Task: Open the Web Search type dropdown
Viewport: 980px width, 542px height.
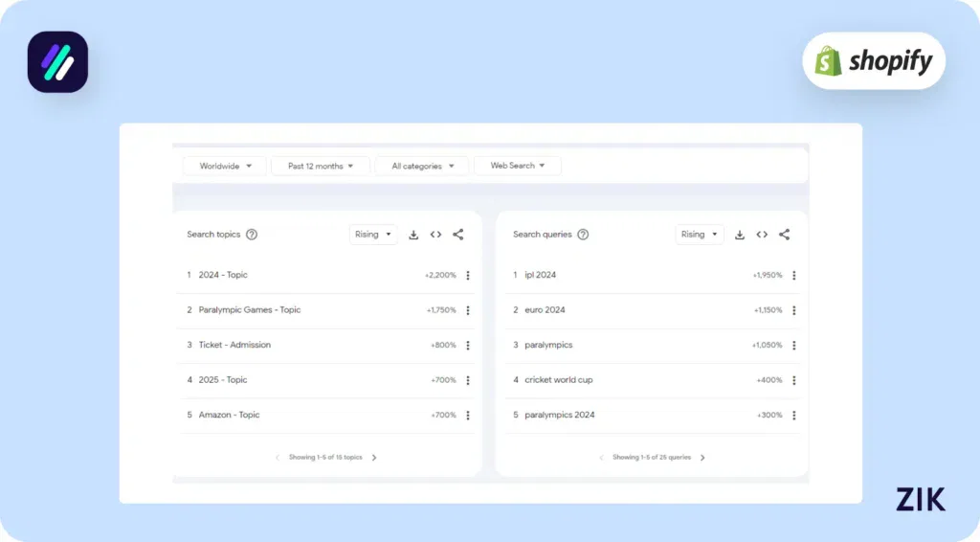Action: (x=517, y=166)
